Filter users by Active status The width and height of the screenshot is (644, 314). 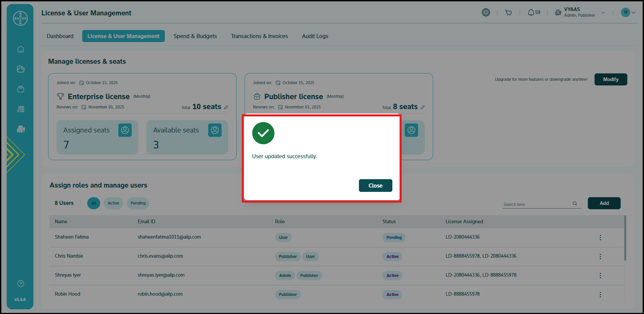[113, 203]
